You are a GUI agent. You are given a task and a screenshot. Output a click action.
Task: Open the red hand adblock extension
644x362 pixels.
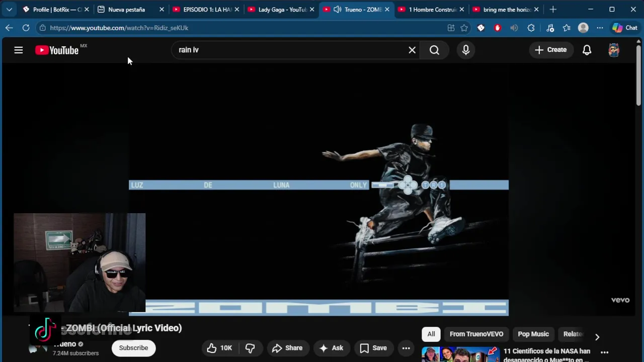point(498,28)
